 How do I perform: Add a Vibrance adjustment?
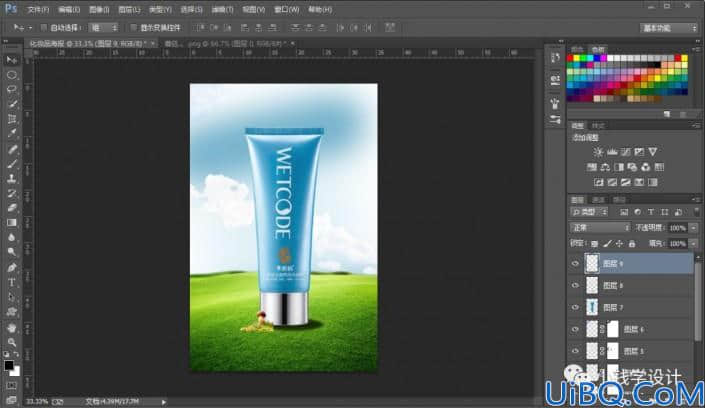(653, 152)
